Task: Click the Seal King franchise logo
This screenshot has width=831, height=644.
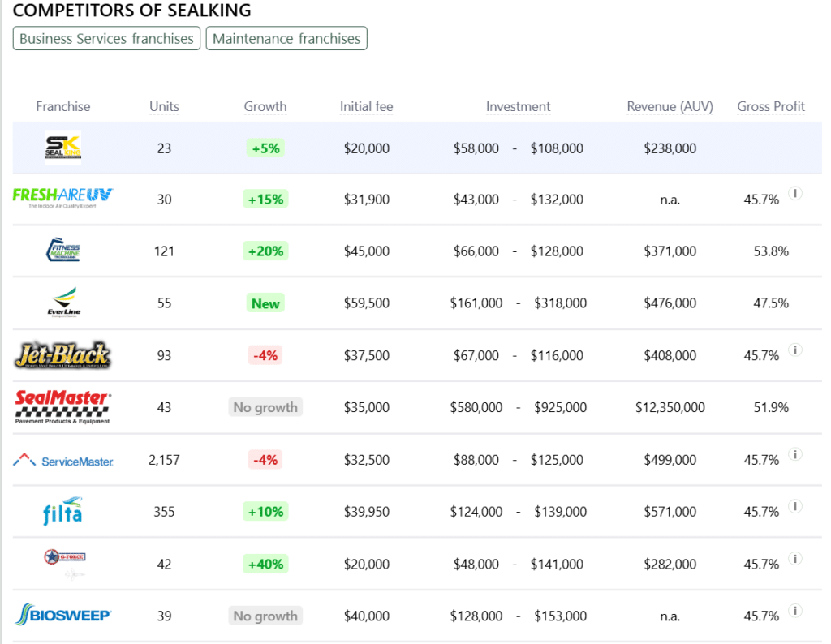Action: [63, 148]
